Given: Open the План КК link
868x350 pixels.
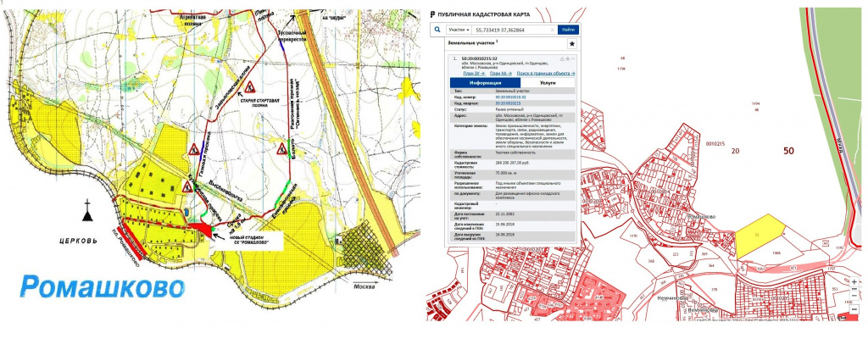Looking at the screenshot, I should click(498, 74).
